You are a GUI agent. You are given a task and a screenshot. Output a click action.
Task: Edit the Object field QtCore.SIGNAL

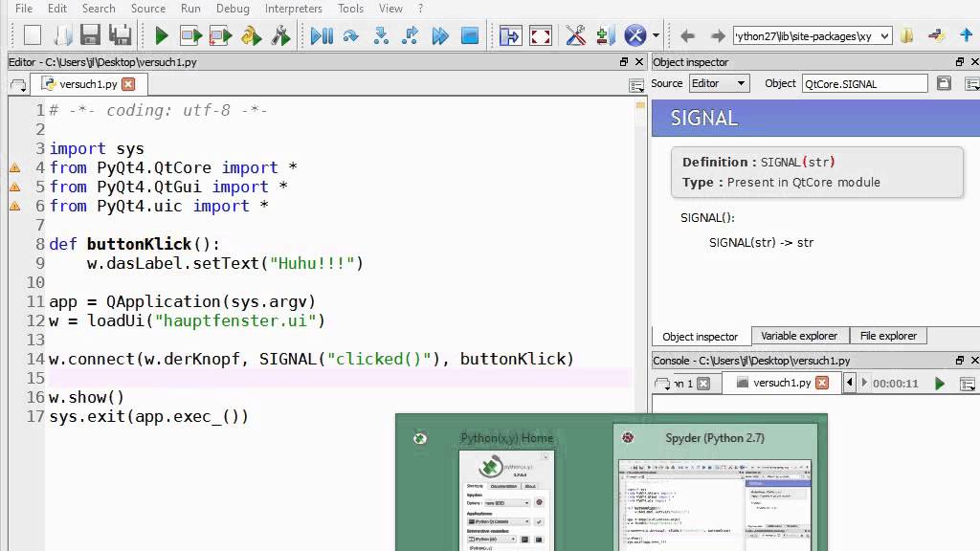coord(864,84)
